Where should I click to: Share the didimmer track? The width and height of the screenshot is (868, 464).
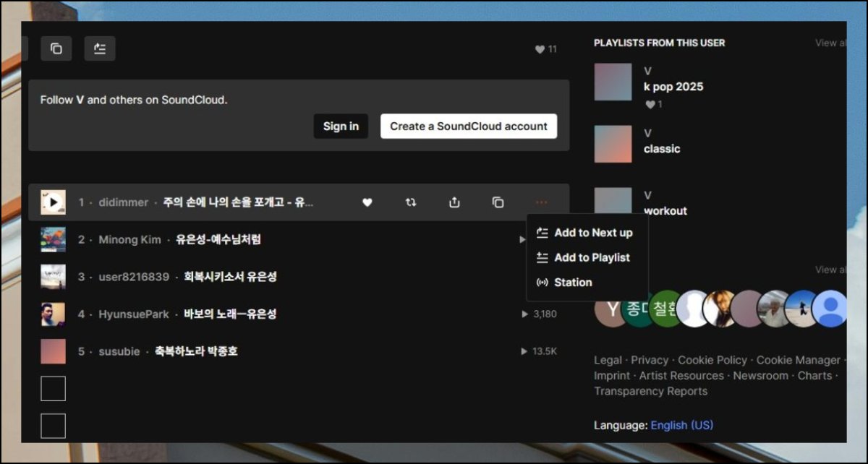coord(454,202)
